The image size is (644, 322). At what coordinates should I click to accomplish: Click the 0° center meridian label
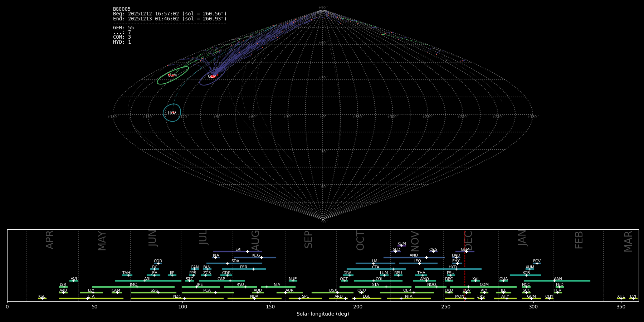(x=322, y=117)
